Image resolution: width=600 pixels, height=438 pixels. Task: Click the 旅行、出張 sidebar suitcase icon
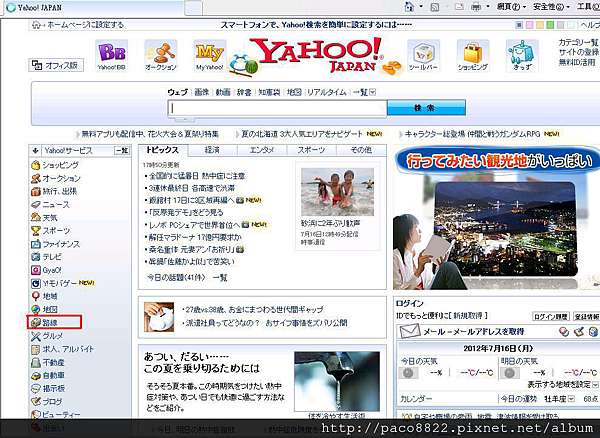[x=36, y=191]
